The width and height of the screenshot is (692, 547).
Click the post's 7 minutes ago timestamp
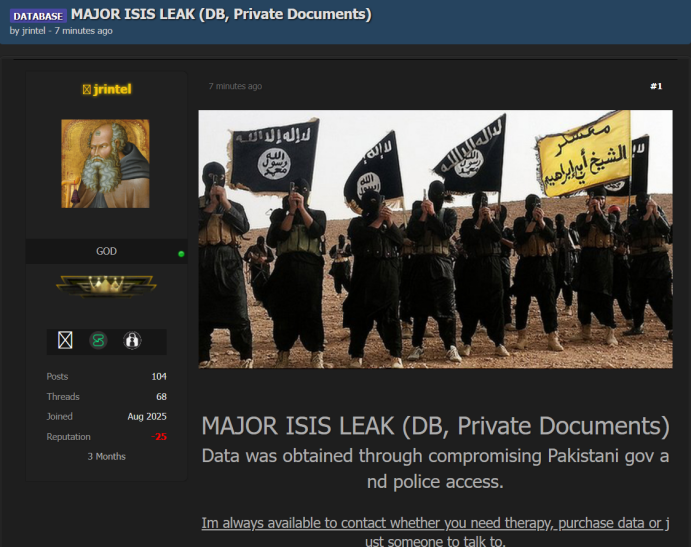point(235,86)
